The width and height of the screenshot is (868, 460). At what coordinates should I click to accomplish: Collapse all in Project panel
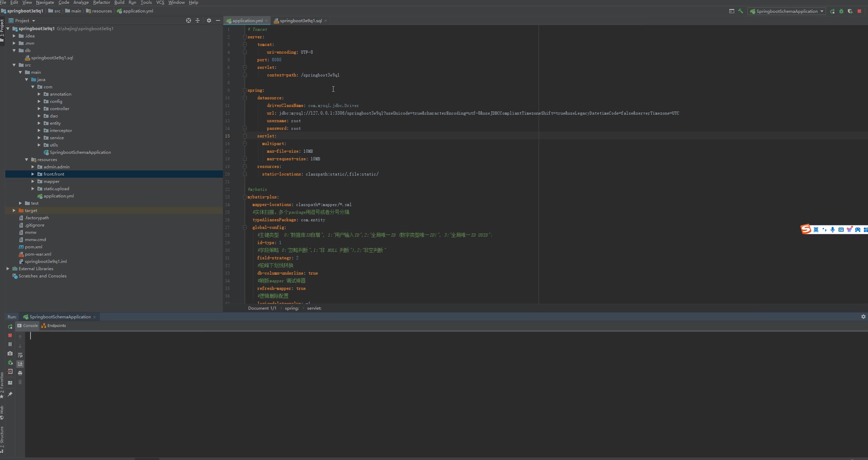pos(198,20)
